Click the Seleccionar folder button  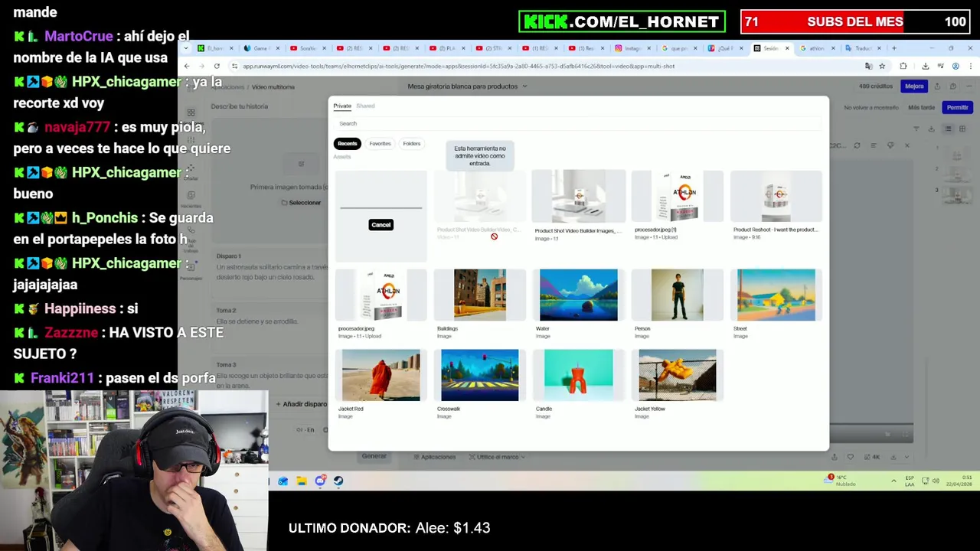click(x=301, y=203)
